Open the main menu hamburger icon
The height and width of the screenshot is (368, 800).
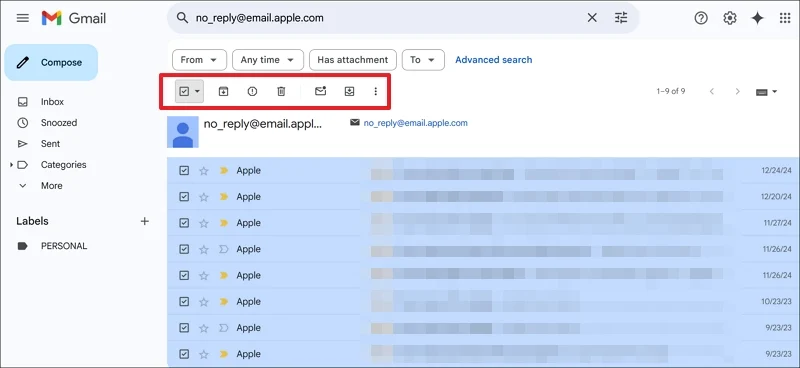pyautogui.click(x=23, y=18)
